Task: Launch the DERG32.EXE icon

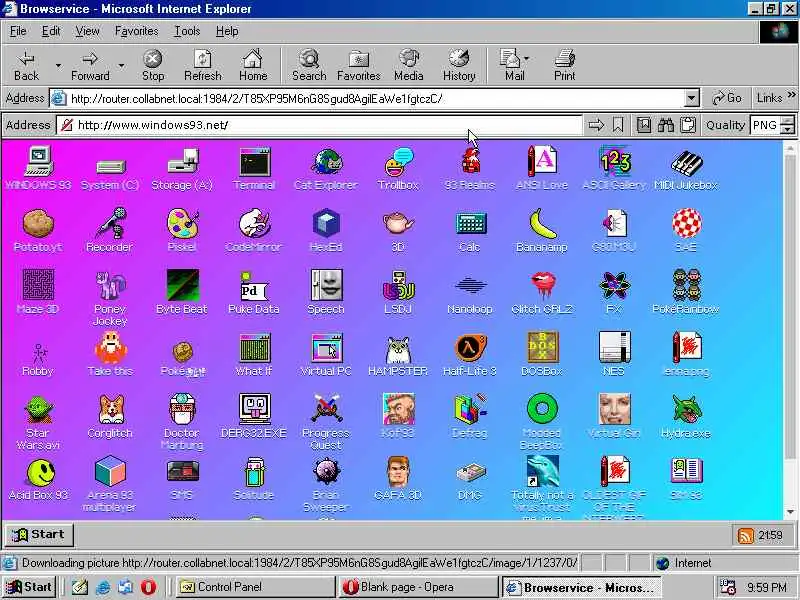Action: (x=254, y=416)
